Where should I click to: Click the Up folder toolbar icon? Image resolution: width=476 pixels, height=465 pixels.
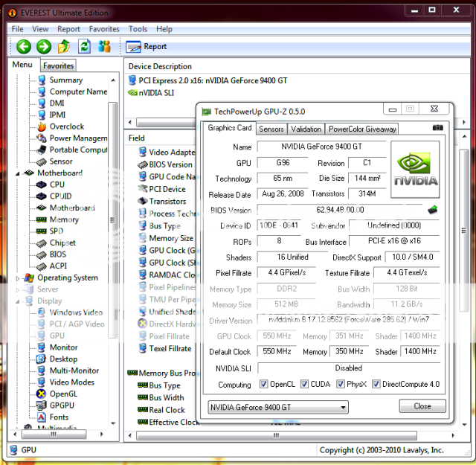pos(64,46)
